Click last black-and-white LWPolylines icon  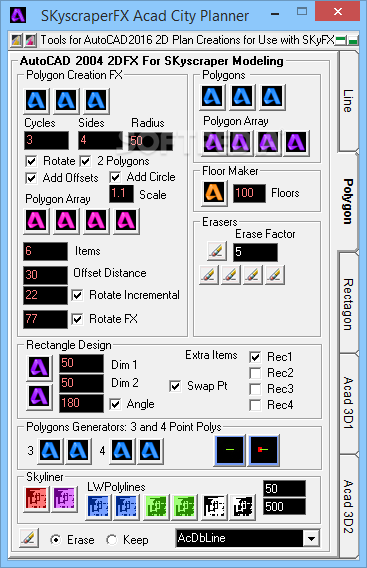pyautogui.click(x=243, y=507)
